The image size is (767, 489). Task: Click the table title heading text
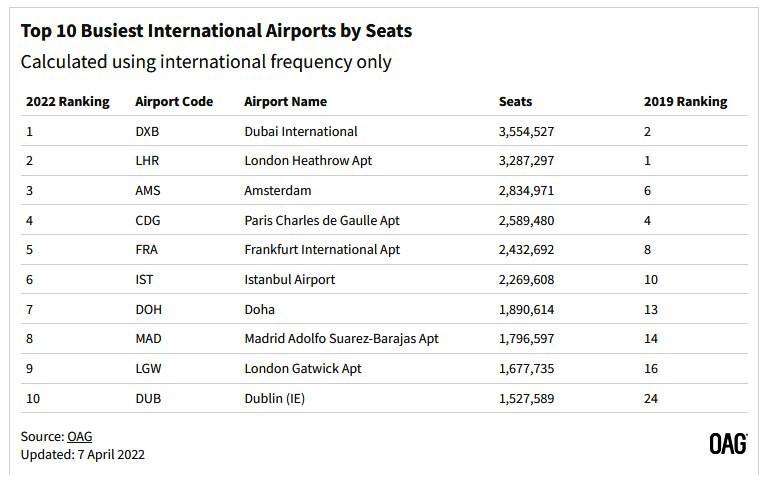(216, 31)
